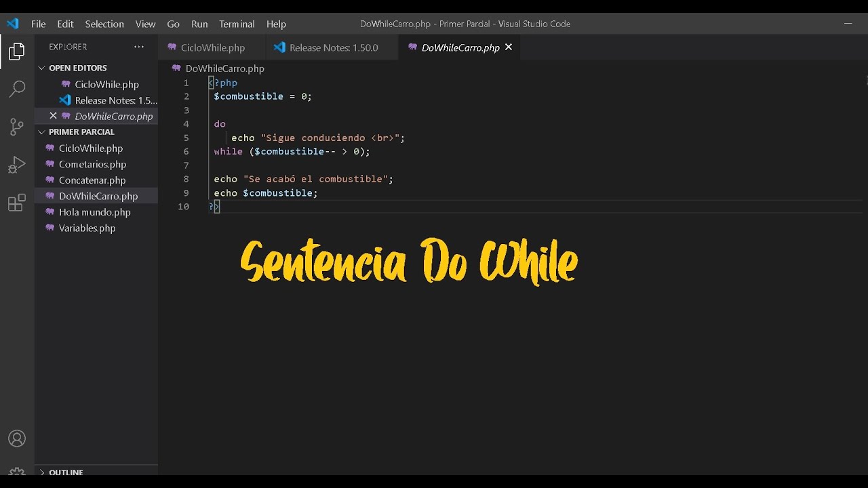
Task: Collapse the Open Editors section
Action: (x=42, y=68)
